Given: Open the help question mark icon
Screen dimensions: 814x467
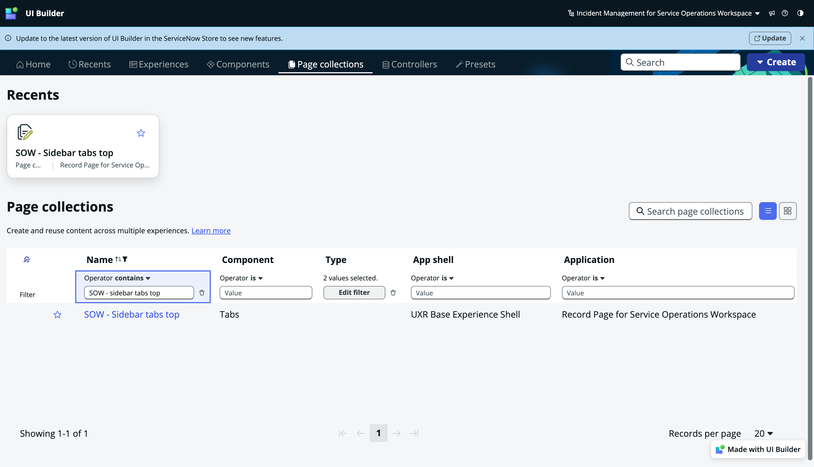Looking at the screenshot, I should point(785,13).
